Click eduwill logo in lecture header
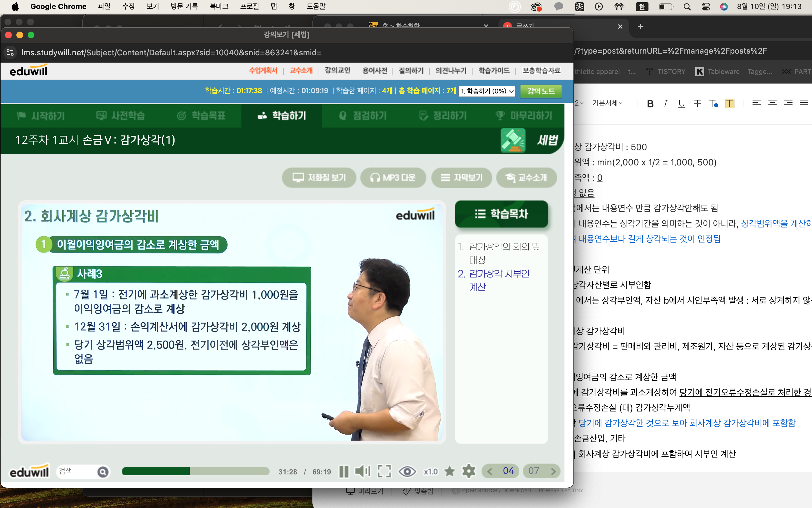 28,70
